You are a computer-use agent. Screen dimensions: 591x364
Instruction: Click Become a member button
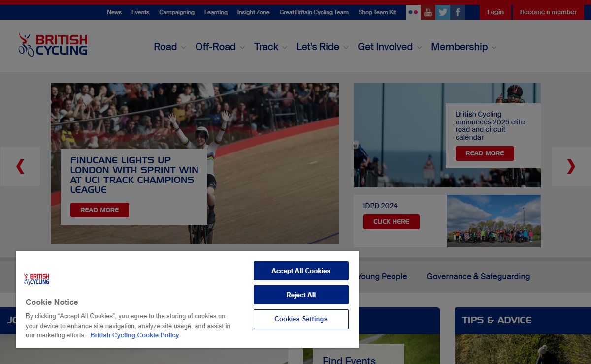point(548,12)
